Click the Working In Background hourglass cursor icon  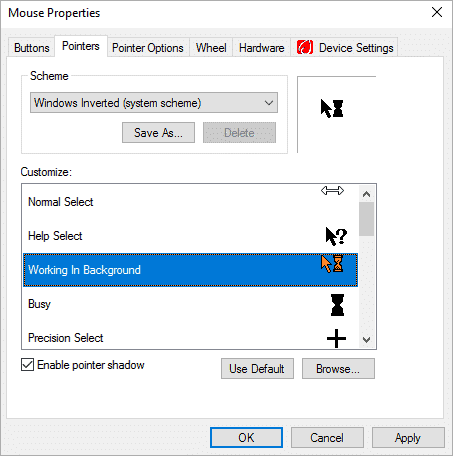(332, 264)
